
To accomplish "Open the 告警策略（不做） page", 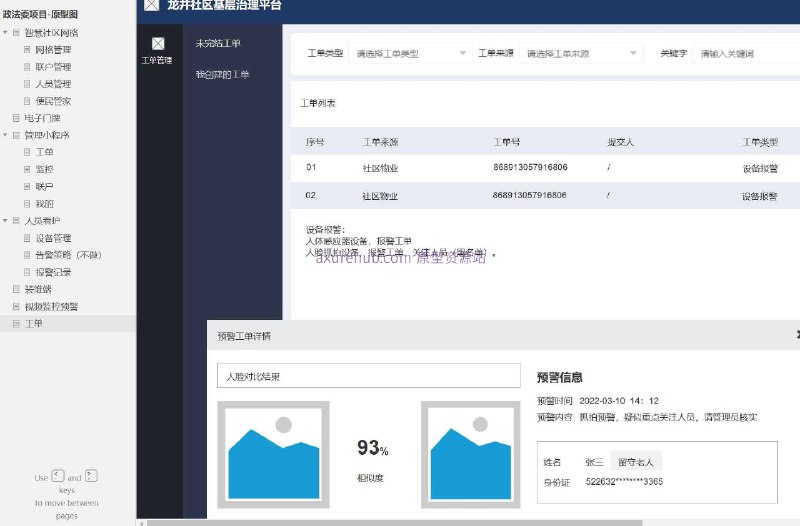I will 68,255.
